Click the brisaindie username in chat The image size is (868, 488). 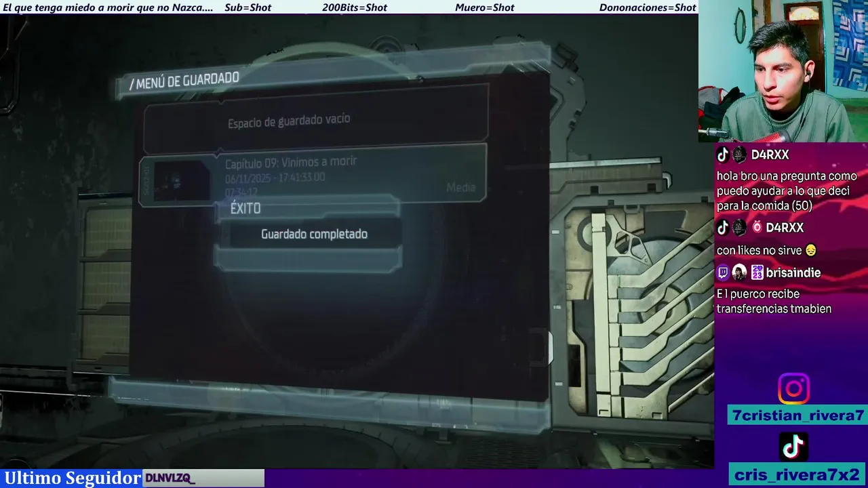793,273
